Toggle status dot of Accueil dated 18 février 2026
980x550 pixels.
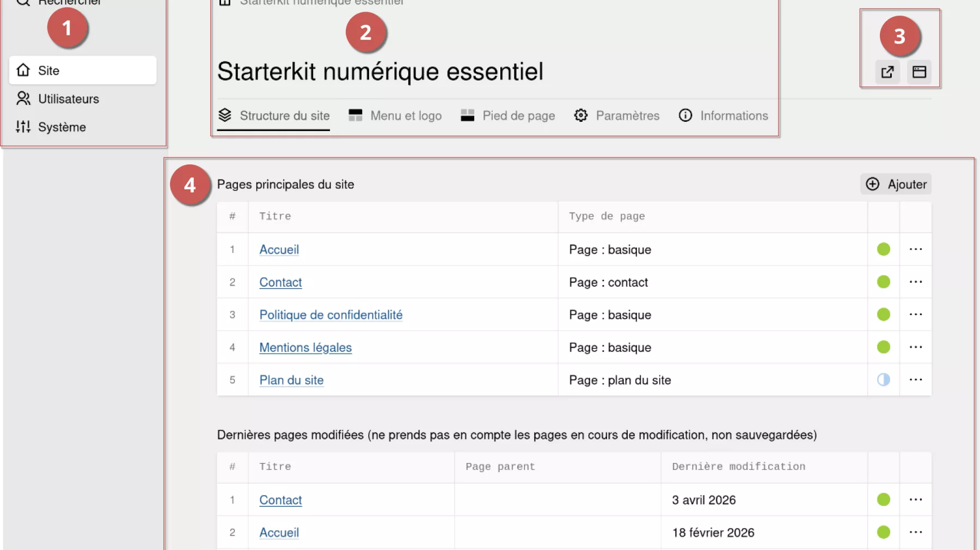pyautogui.click(x=884, y=532)
